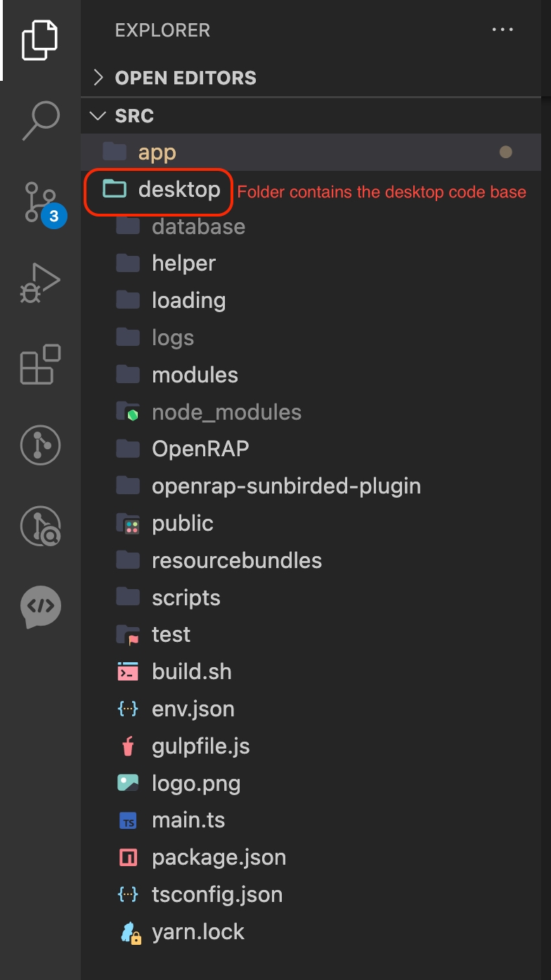
Task: Expand the desktop folder
Action: click(179, 189)
